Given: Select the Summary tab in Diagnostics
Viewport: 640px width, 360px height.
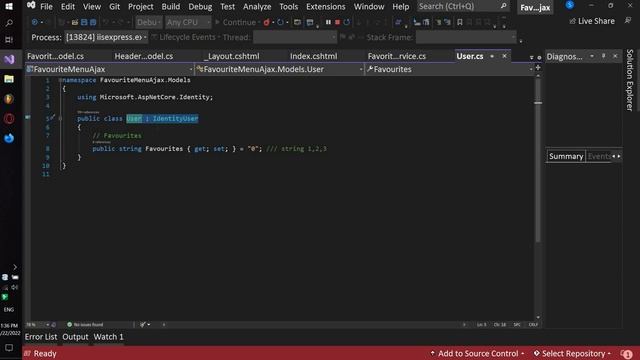Looking at the screenshot, I should pos(566,156).
